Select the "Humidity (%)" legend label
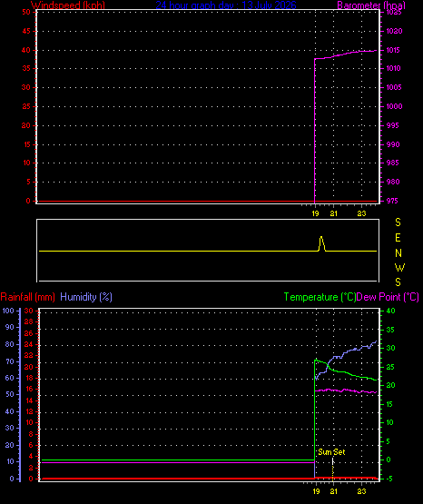 click(x=86, y=297)
